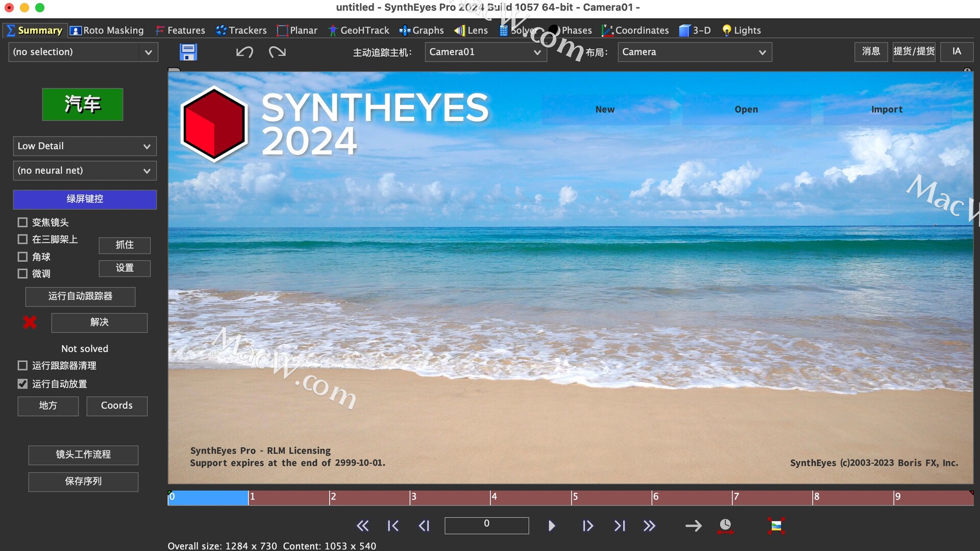Viewport: 980px width, 551px height.
Task: Open the (no selection) dropdown
Action: 83,52
